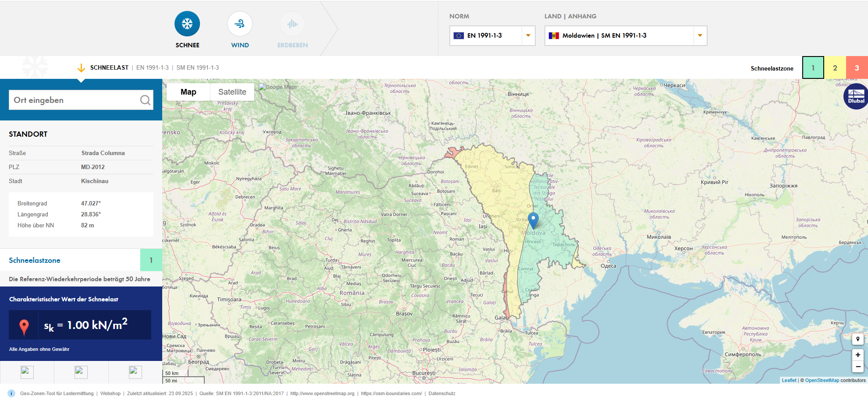Select Schneelastzone 2 in the legend
868x403 pixels.
click(x=835, y=68)
